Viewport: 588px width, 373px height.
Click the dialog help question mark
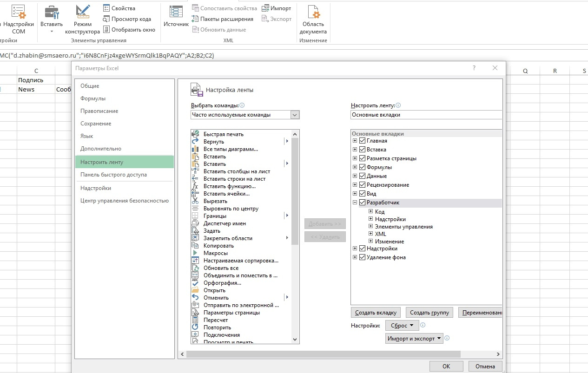click(474, 68)
